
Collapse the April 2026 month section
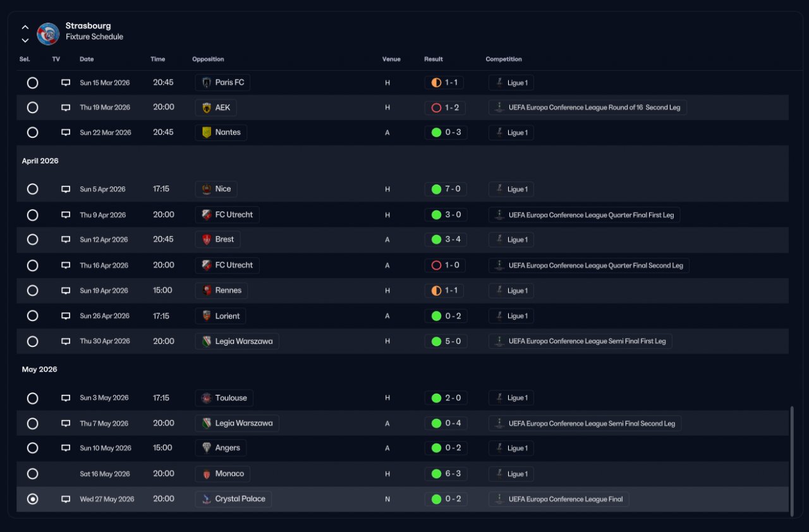click(40, 161)
